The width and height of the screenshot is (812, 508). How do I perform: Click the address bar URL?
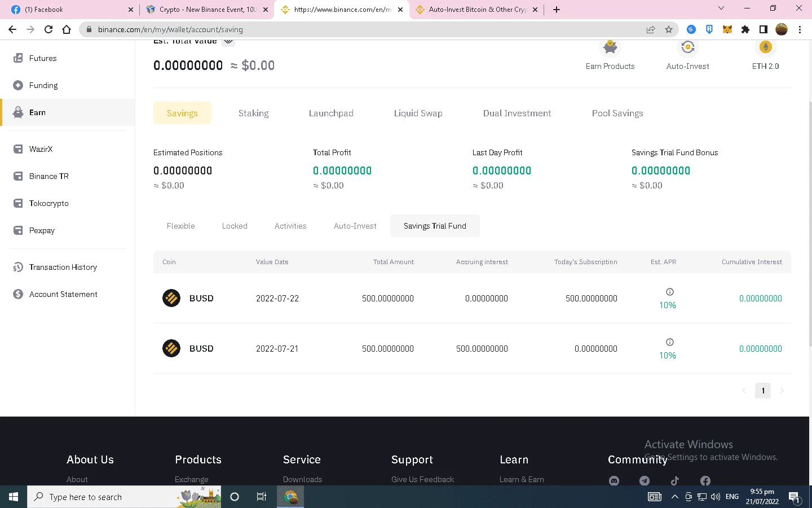pyautogui.click(x=170, y=29)
